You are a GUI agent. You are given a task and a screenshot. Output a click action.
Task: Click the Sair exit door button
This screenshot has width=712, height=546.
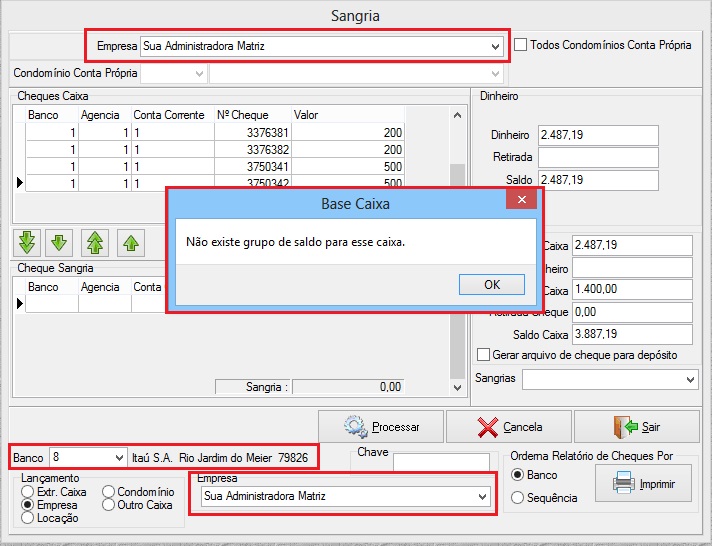pyautogui.click(x=636, y=427)
